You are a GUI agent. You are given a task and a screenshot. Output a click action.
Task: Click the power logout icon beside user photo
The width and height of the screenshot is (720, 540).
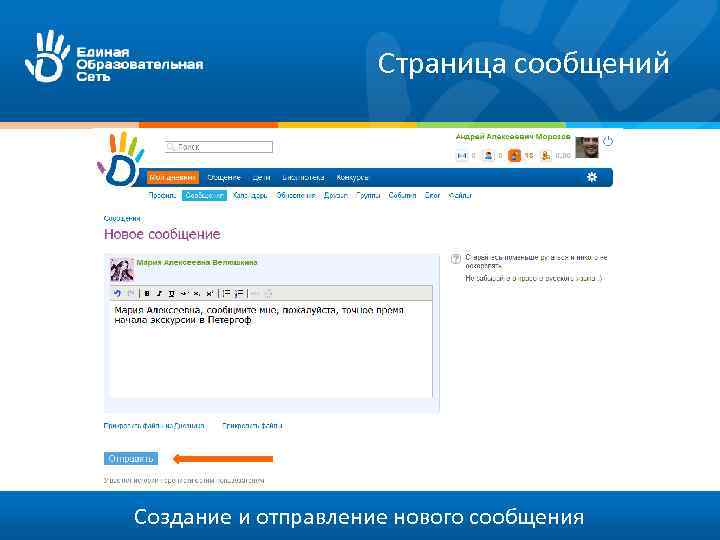(x=608, y=141)
